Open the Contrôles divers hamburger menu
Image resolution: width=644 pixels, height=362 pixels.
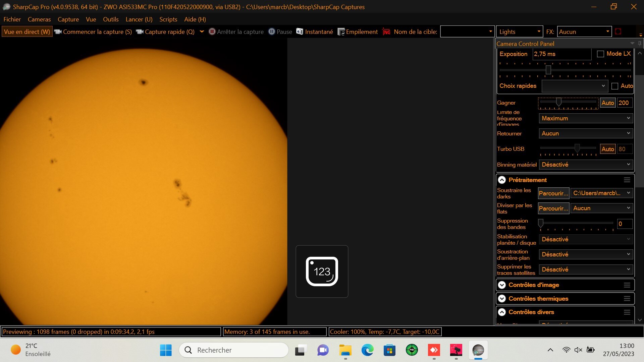[627, 312]
